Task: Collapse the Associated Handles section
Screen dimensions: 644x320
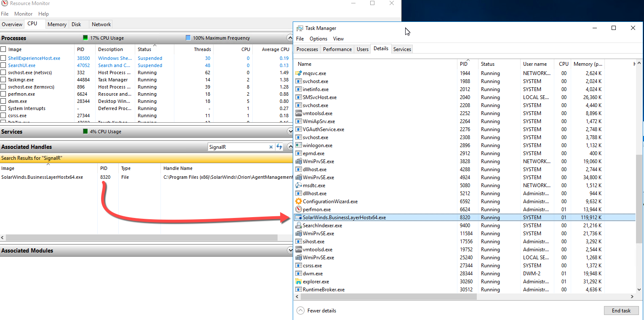Action: 289,147
